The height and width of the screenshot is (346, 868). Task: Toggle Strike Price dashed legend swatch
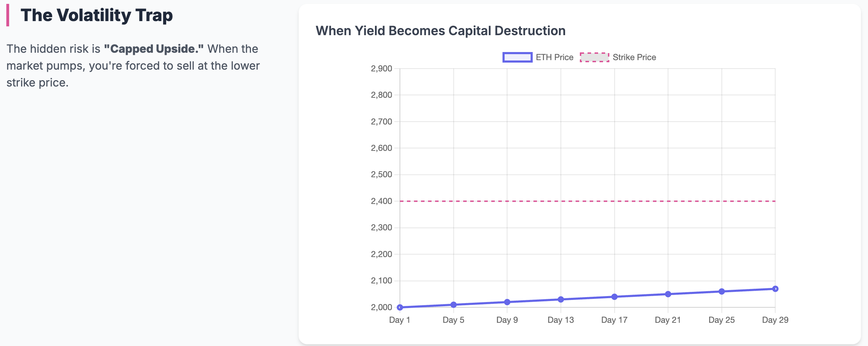(x=594, y=57)
